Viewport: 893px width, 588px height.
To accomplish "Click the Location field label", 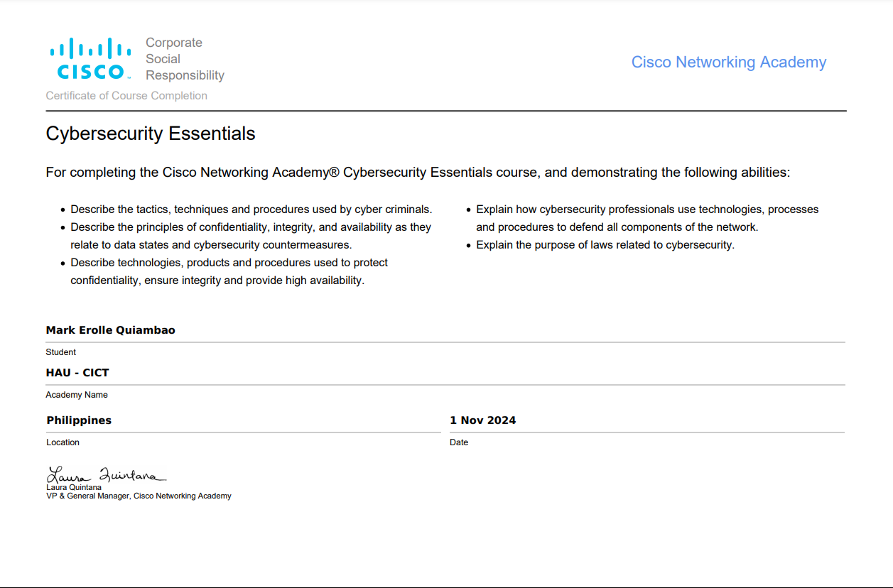I will [x=63, y=442].
